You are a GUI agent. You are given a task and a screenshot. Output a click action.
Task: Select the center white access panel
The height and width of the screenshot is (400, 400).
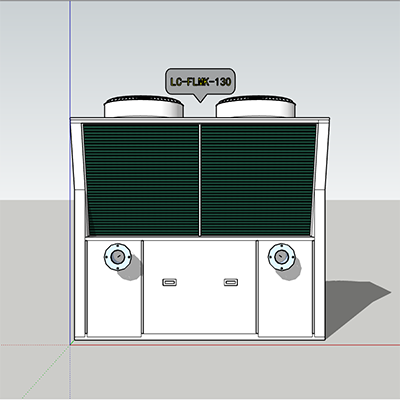click(x=200, y=287)
